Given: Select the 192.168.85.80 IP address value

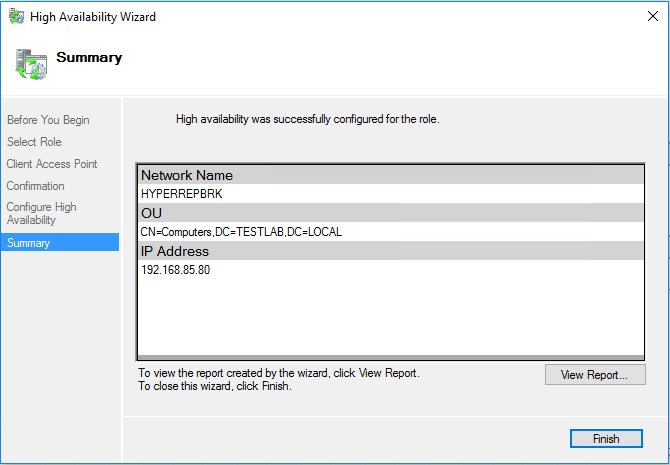Looking at the screenshot, I should pos(176,270).
